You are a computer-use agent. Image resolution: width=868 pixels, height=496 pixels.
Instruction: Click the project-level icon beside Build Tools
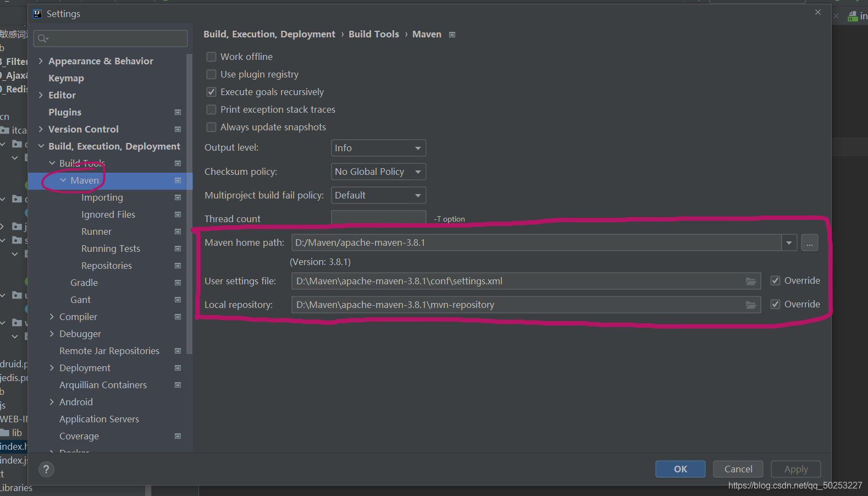[x=178, y=163]
